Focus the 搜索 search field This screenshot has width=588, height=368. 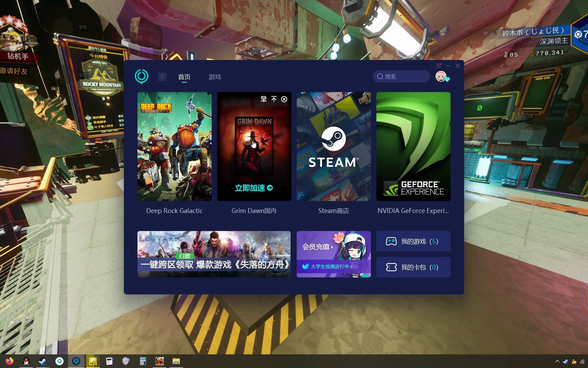pos(402,76)
